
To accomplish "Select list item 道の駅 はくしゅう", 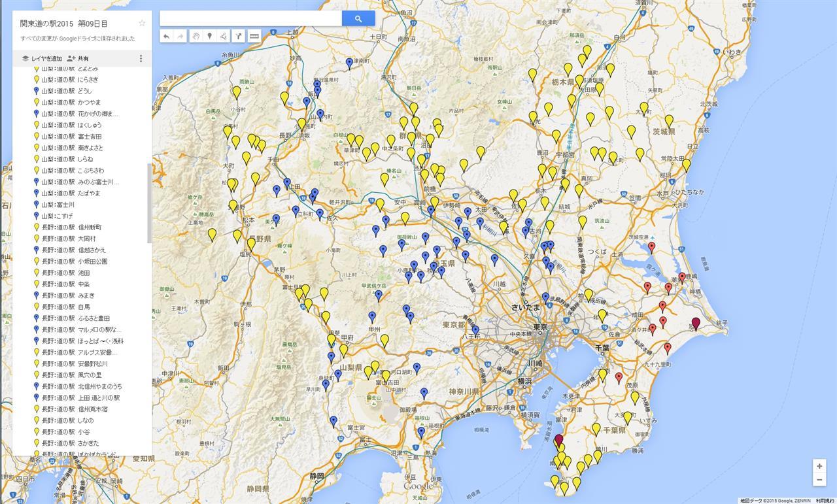I will (72, 125).
